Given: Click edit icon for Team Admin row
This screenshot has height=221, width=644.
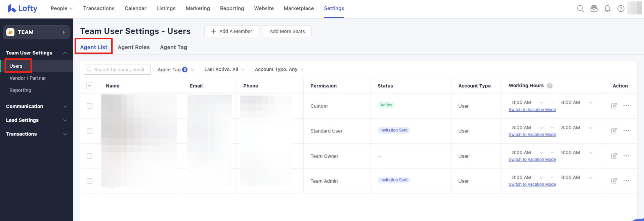Looking at the screenshot, I should click(x=614, y=181).
